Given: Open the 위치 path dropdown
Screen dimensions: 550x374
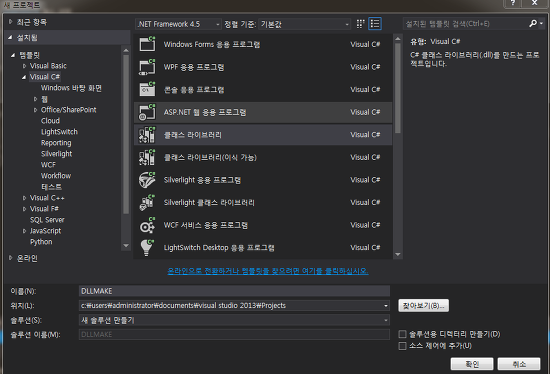Looking at the screenshot, I should (x=385, y=306).
